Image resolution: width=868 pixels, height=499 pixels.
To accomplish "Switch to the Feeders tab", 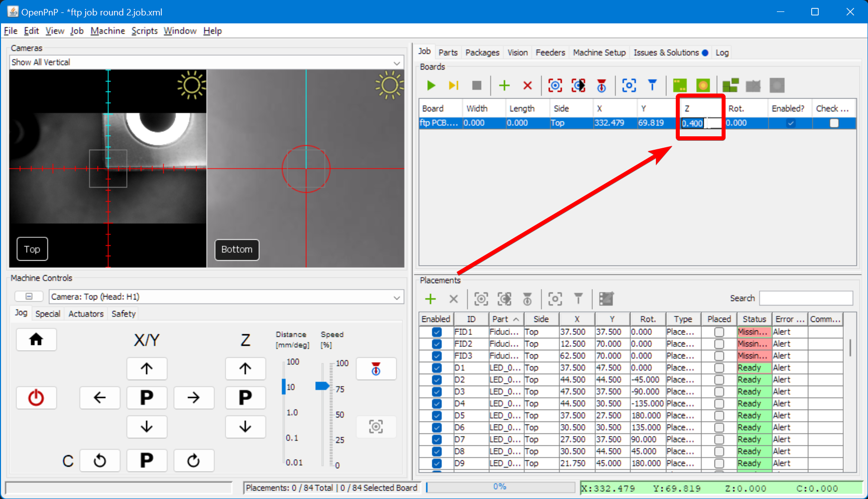I will (x=550, y=53).
